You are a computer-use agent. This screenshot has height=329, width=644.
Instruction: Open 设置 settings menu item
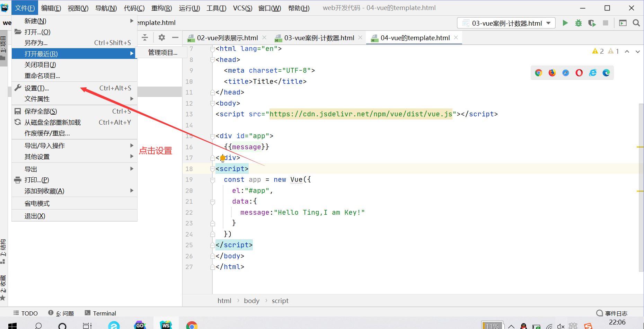74,88
